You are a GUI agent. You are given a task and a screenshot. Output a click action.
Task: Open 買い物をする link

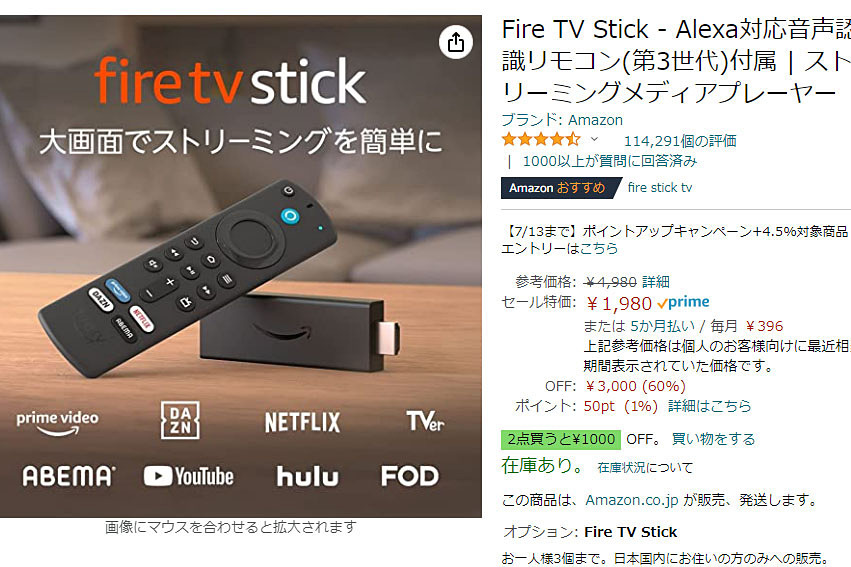click(x=713, y=439)
